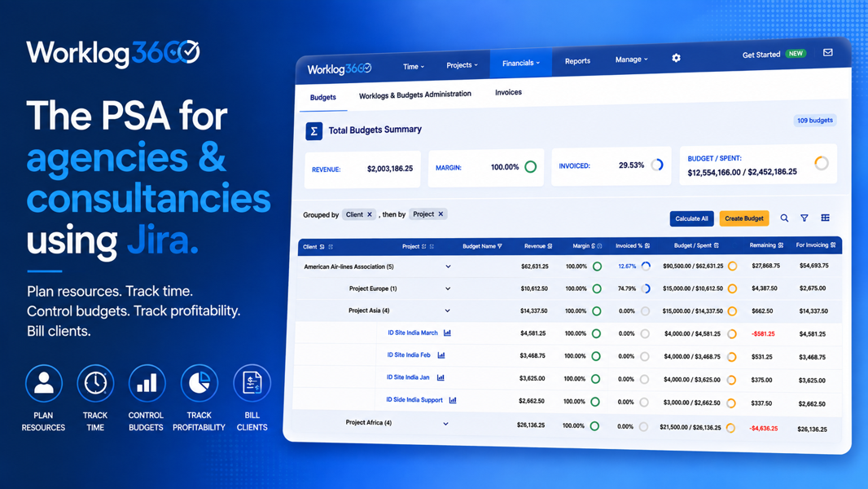The image size is (868, 489).
Task: Click the Control Budgets bar chart icon
Action: pyautogui.click(x=147, y=383)
